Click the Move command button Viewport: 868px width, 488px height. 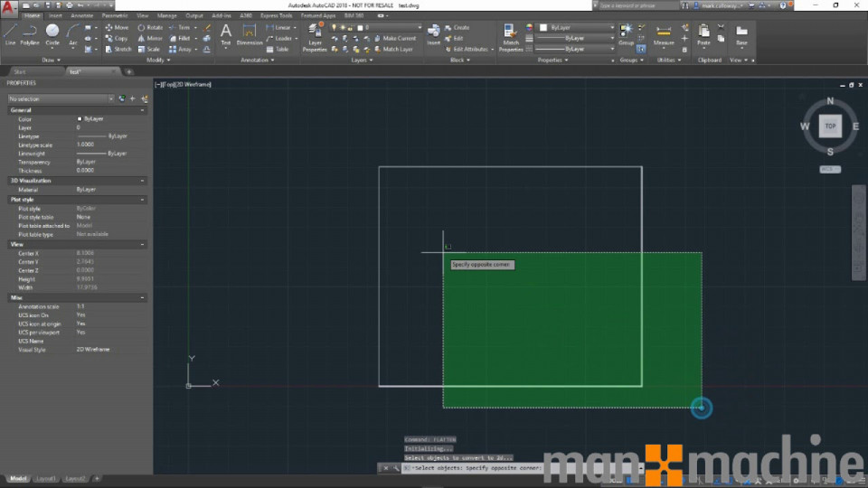[117, 27]
